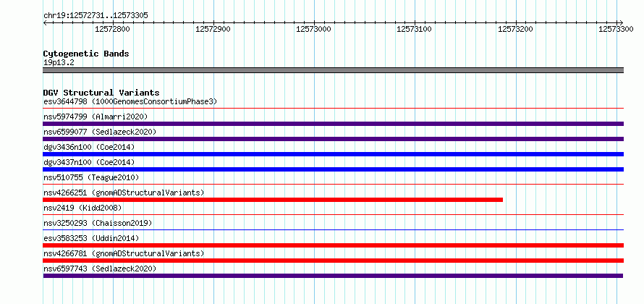Select the 12573100 ruler position label
644x304 pixels.
pos(414,29)
